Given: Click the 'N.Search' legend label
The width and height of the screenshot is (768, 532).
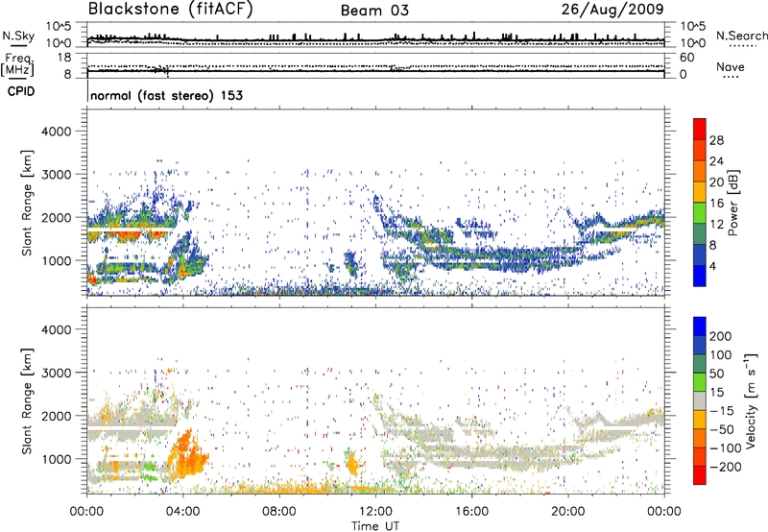Looking at the screenshot, I should point(741,36).
